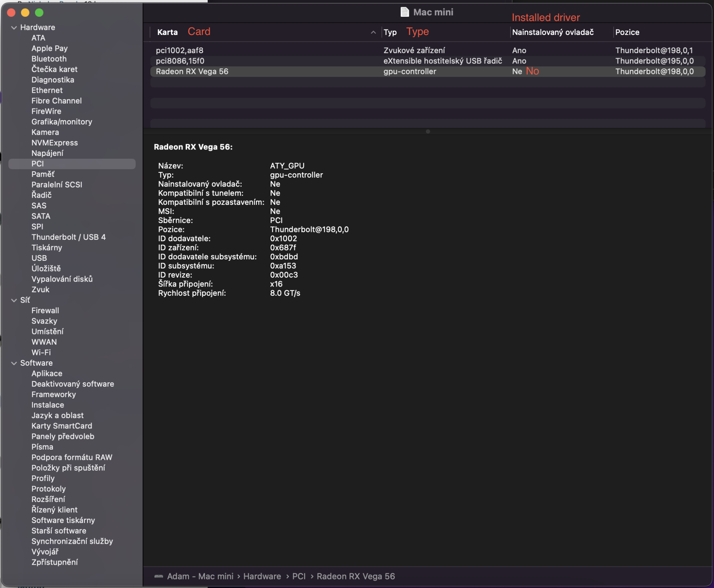This screenshot has height=588, width=714.
Task: Minimize window with the yellow button
Action: (x=25, y=13)
